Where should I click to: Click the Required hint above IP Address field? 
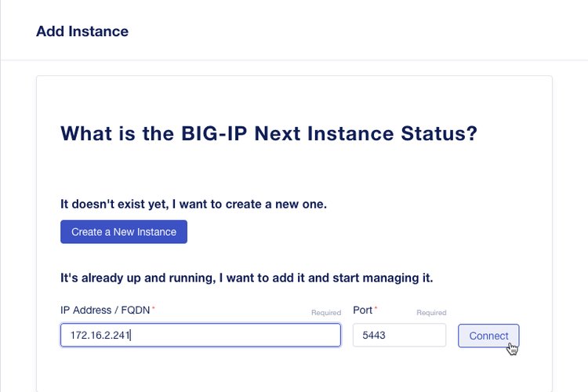[326, 313]
